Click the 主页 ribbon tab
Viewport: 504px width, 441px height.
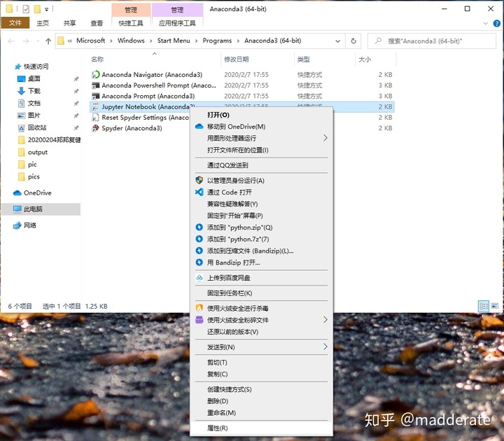[43, 23]
